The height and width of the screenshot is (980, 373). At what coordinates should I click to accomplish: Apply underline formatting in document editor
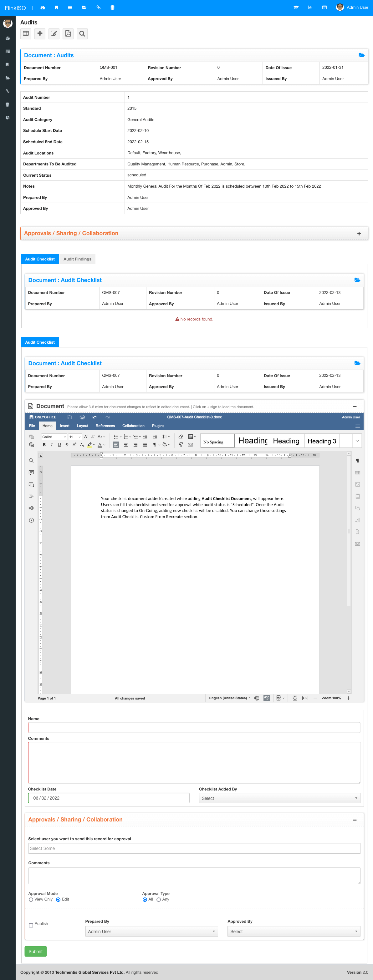click(x=59, y=445)
